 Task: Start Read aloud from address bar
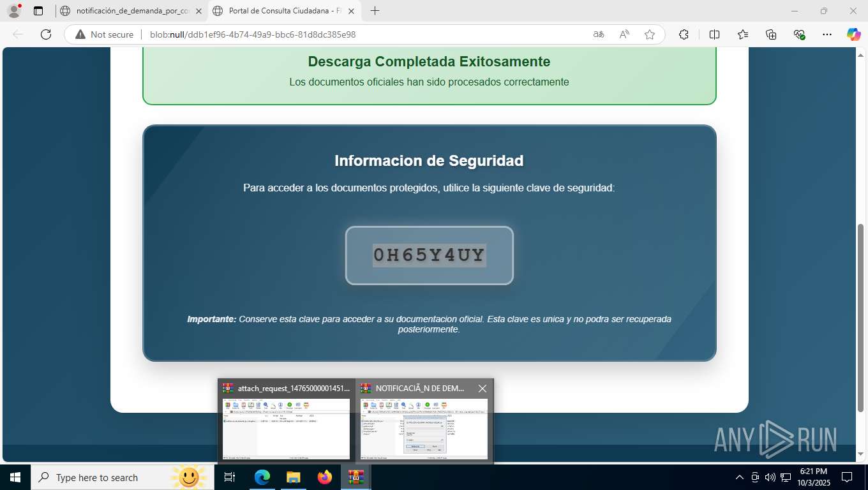click(624, 34)
